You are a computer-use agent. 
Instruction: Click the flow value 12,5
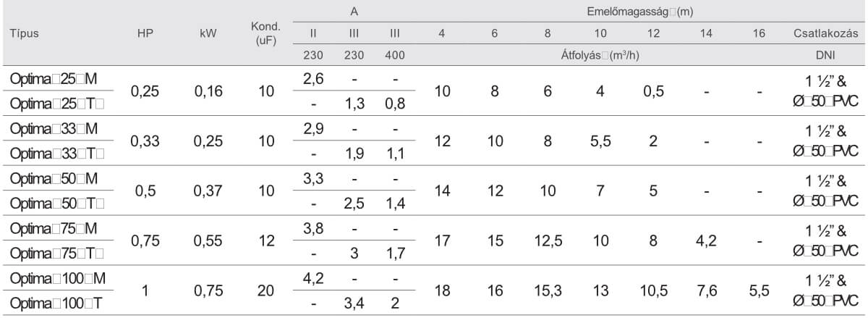click(x=553, y=240)
